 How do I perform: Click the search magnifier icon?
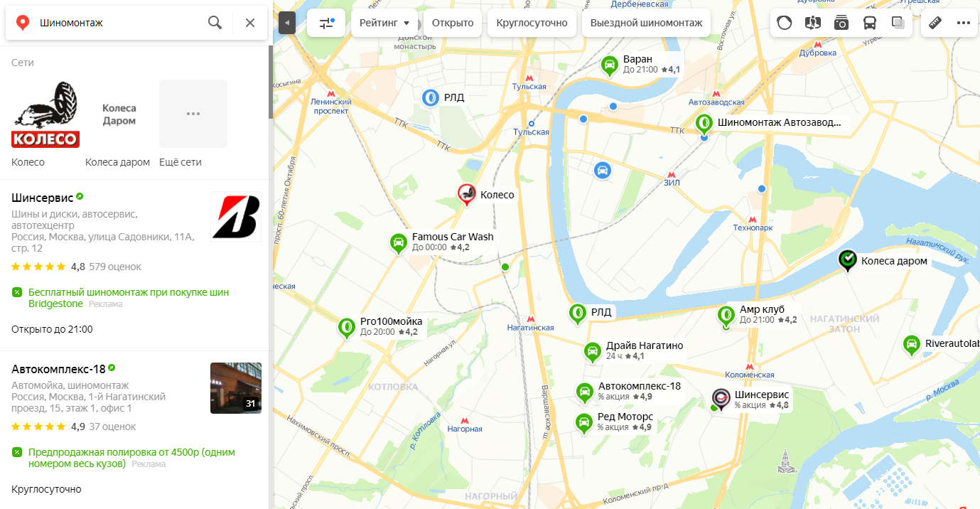(215, 23)
